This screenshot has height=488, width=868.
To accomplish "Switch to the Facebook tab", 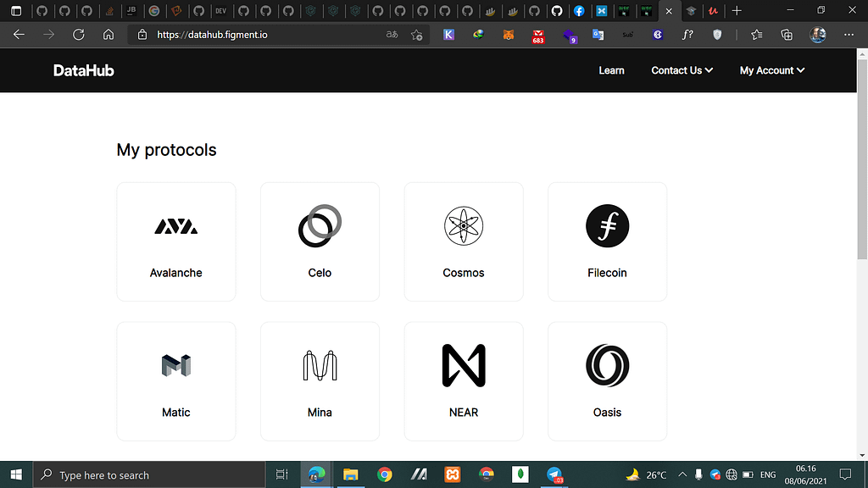I will (x=579, y=10).
